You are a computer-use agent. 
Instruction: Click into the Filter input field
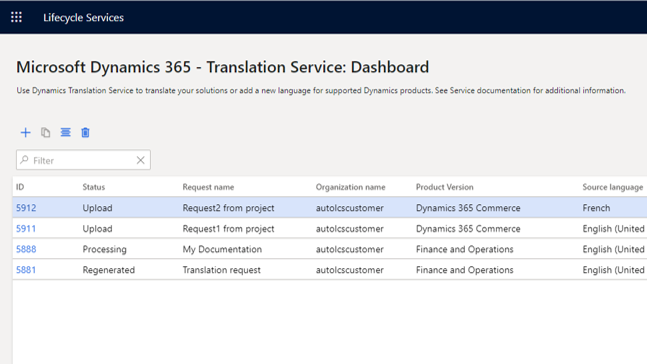(83, 160)
